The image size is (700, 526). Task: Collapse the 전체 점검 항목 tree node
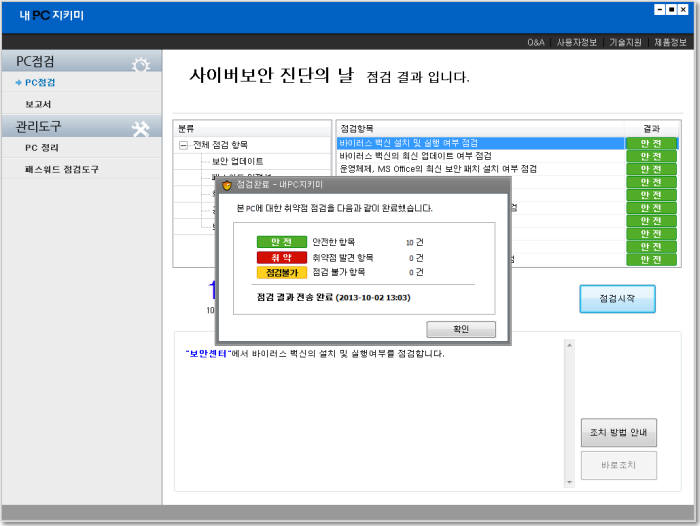tap(183, 145)
